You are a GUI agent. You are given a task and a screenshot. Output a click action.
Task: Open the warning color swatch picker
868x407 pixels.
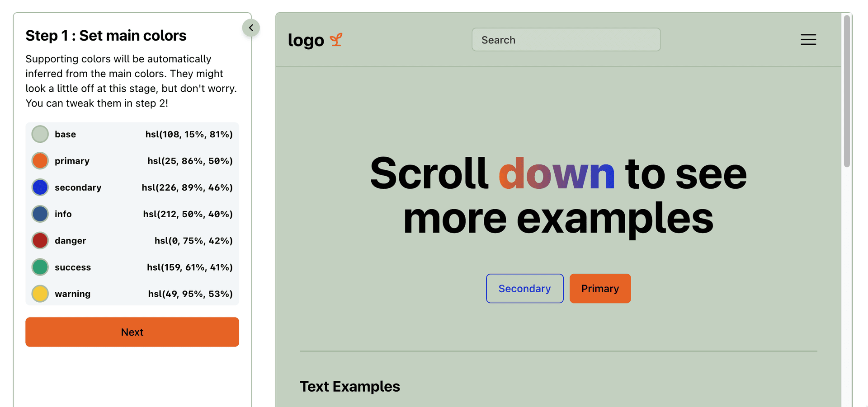coord(40,293)
